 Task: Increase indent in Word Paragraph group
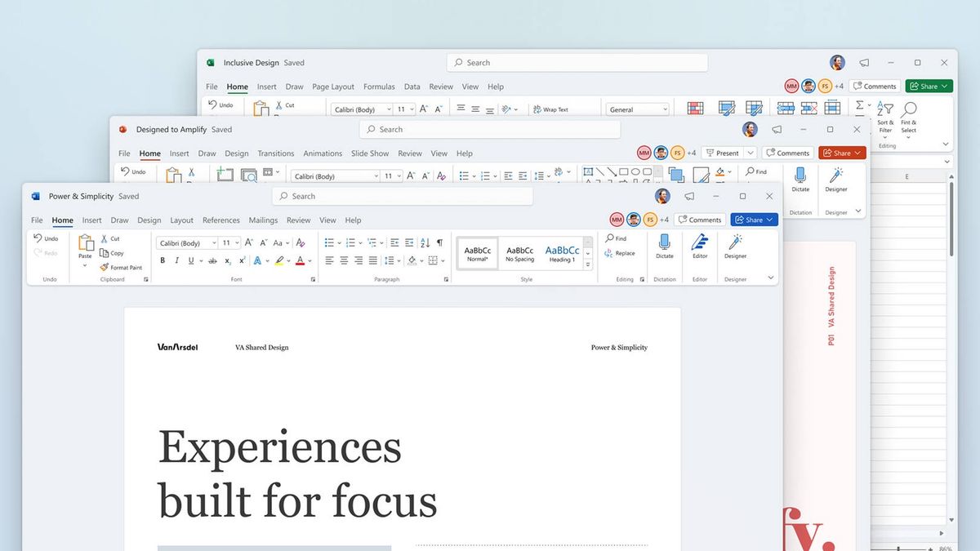pyautogui.click(x=410, y=242)
